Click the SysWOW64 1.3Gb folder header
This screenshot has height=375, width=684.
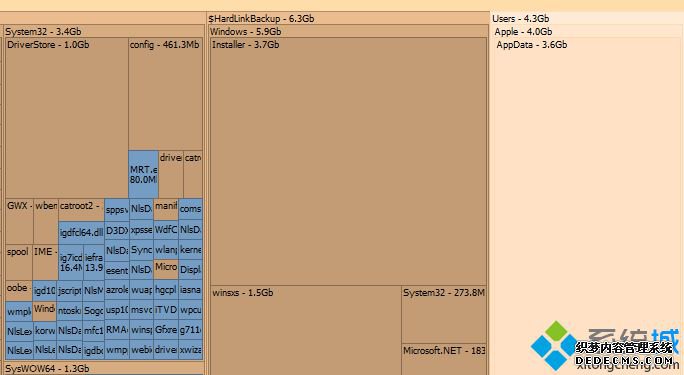click(x=47, y=369)
